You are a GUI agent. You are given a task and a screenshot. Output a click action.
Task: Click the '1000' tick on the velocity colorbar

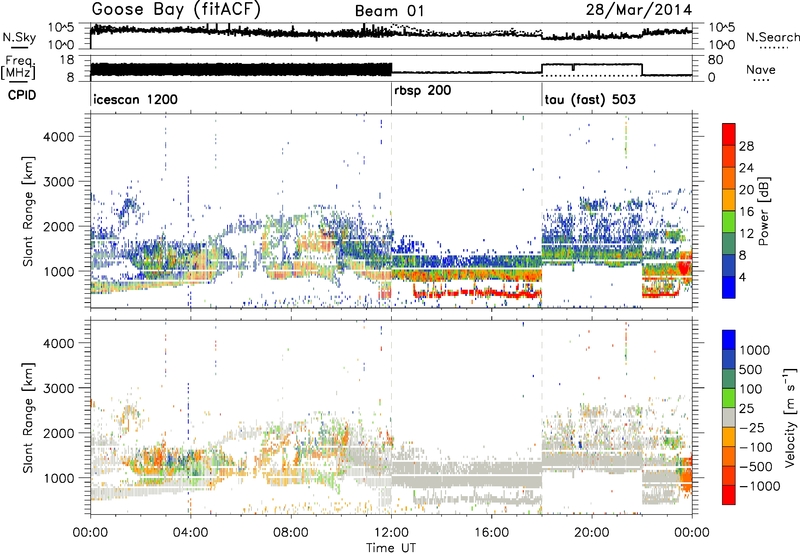point(755,350)
